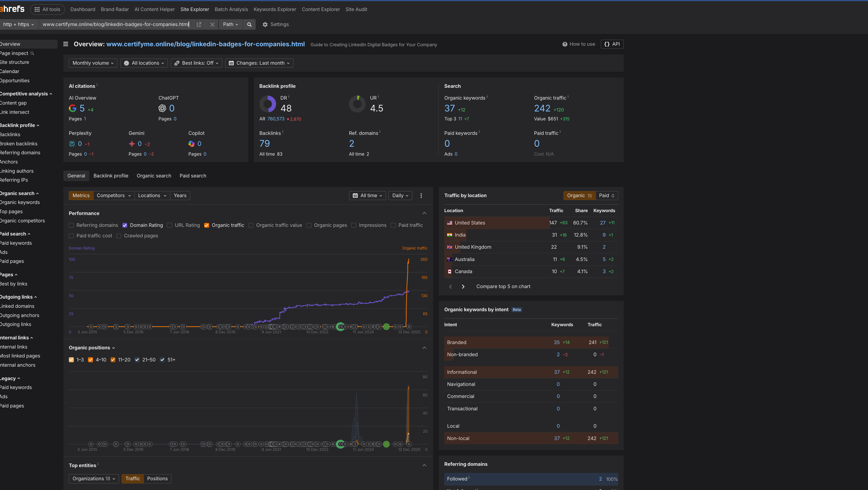Open the three-dot options menu near Daily
868x490 pixels.
click(x=421, y=195)
